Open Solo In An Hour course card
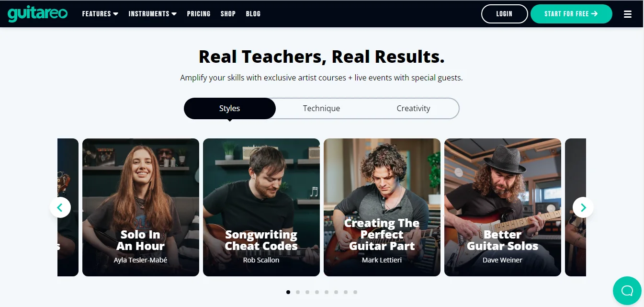The image size is (644, 307). coord(141,207)
